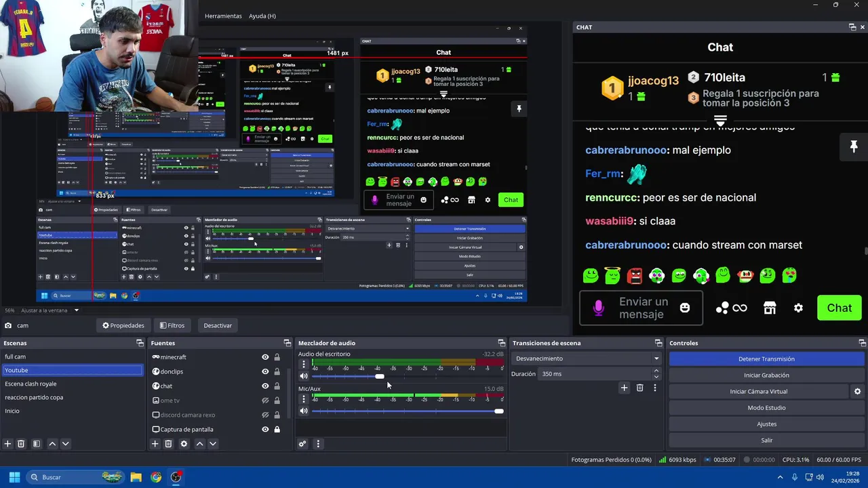Show the discord camara rexo source

click(265, 415)
